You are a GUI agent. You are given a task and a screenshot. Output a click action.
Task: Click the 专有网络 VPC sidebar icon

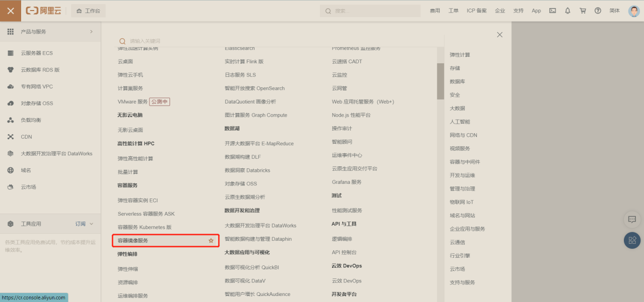pyautogui.click(x=11, y=86)
